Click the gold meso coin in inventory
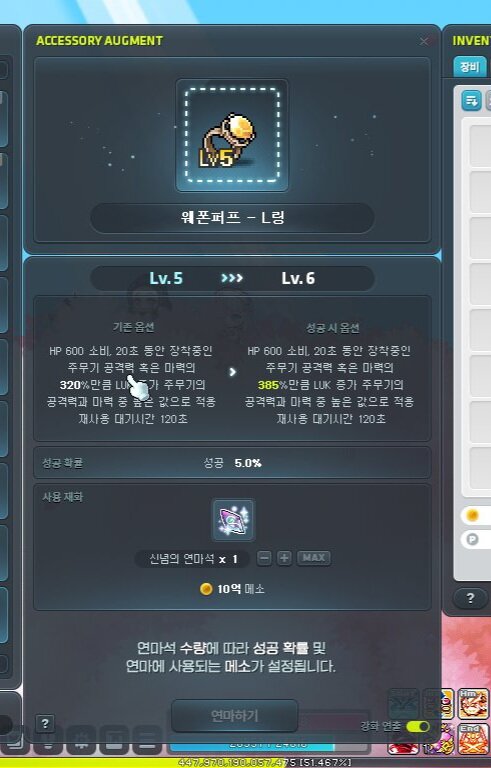The height and width of the screenshot is (768, 491). pos(472,515)
